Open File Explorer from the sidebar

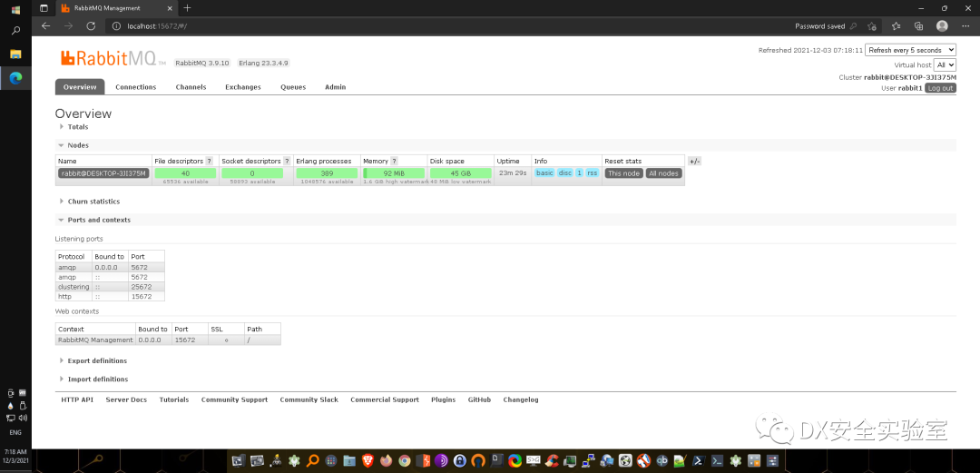click(15, 54)
